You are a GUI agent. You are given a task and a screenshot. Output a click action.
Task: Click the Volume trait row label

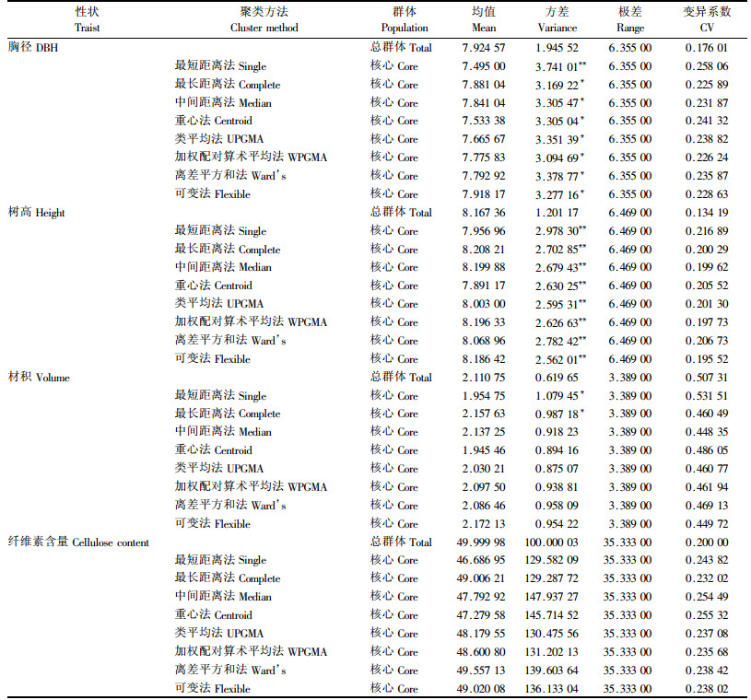39,377
